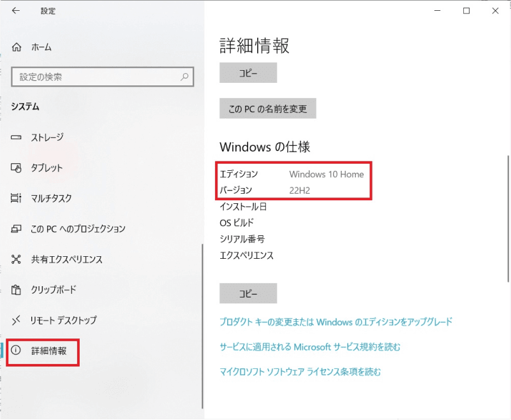The image size is (511, 420).
Task: Click the 22H2 version value
Action: click(x=299, y=191)
